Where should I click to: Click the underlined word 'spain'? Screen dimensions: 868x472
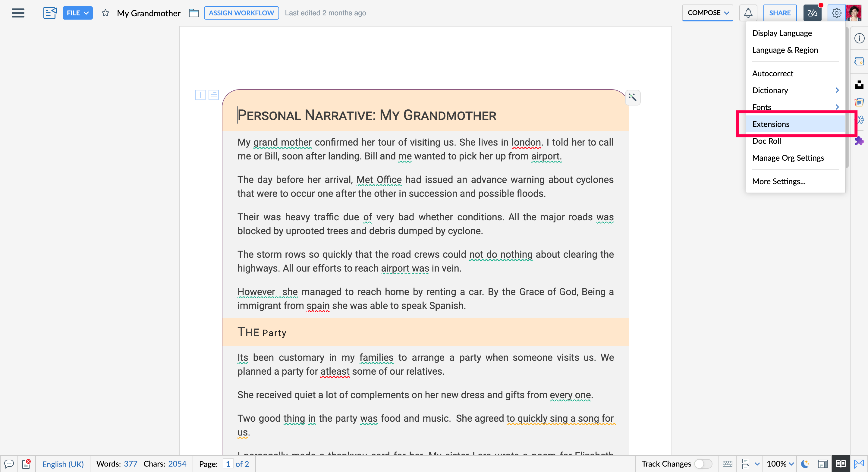click(318, 306)
